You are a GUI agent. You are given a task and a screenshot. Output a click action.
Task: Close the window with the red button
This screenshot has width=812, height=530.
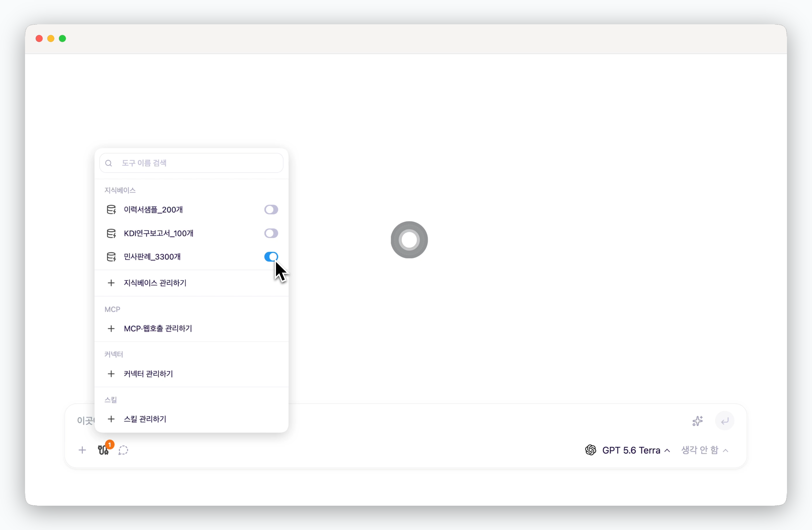point(39,39)
